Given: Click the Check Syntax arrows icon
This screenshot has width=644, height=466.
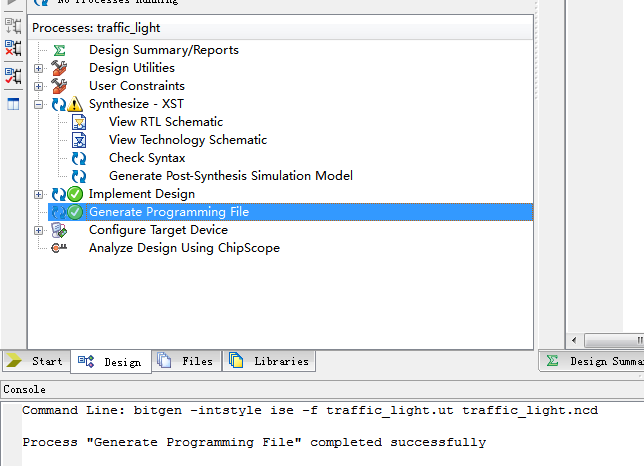Looking at the screenshot, I should pyautogui.click(x=79, y=158).
